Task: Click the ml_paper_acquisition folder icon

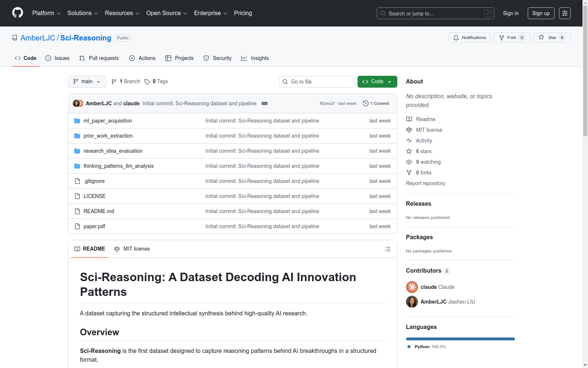Action: (77, 121)
